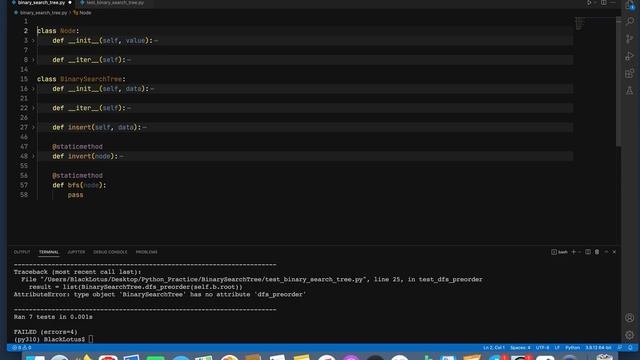Click the errors and warnings status indicator
Screen dimensions: 640x360
tap(22, 347)
